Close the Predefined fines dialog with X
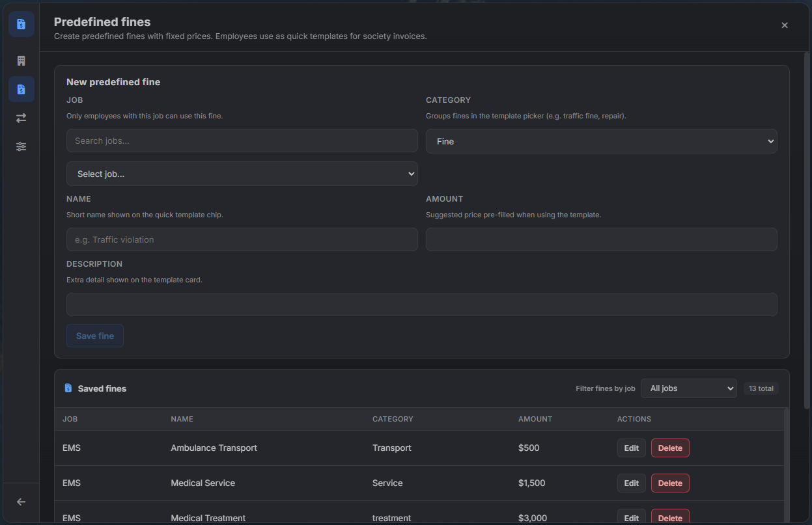This screenshot has width=812, height=525. click(785, 25)
